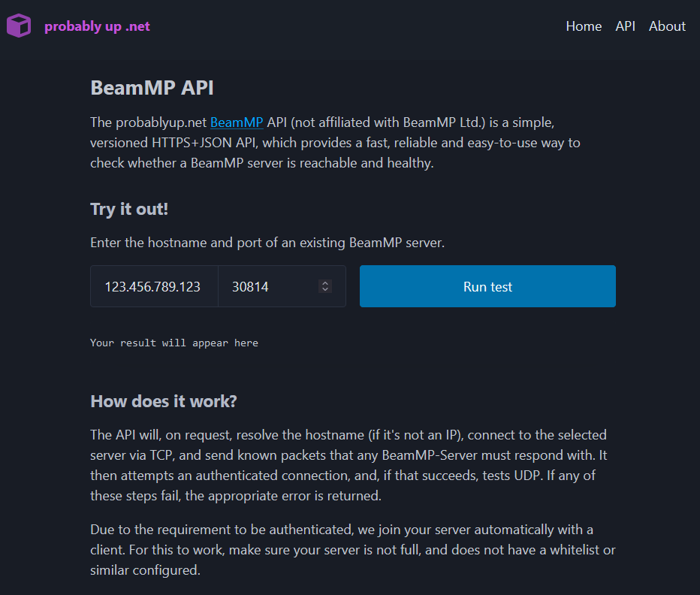This screenshot has height=595, width=700.
Task: Go to the API navigation item
Action: [x=625, y=26]
